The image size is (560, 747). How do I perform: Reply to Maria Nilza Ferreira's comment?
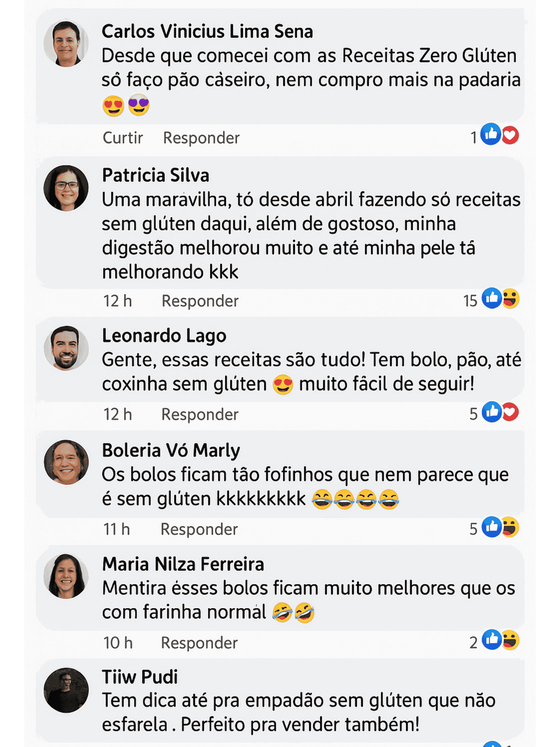point(199,643)
